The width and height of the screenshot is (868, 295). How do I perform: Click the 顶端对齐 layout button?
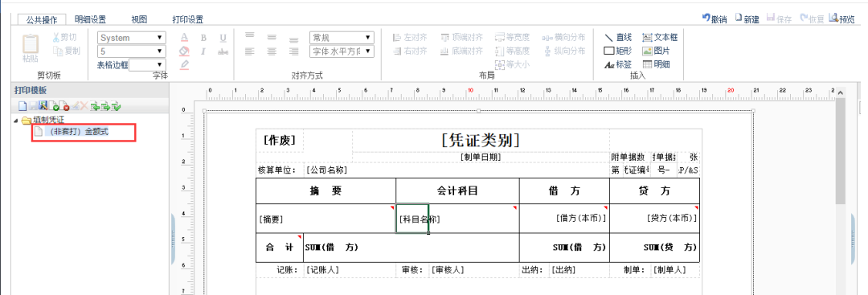(x=461, y=38)
